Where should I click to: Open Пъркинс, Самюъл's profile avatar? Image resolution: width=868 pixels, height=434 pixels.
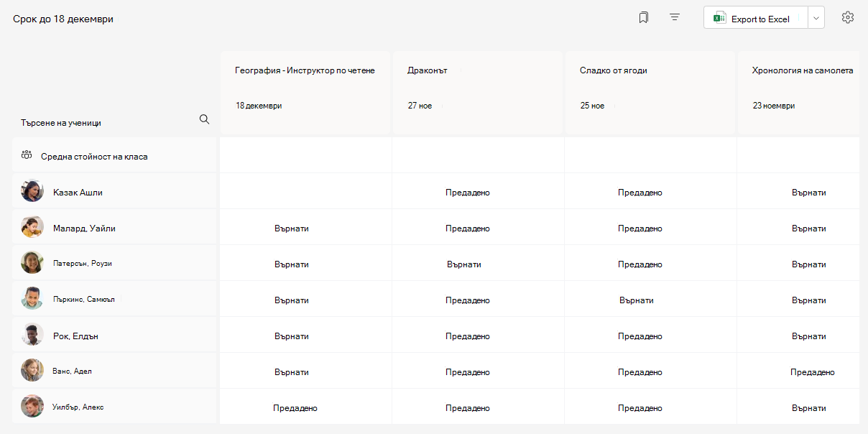32,299
